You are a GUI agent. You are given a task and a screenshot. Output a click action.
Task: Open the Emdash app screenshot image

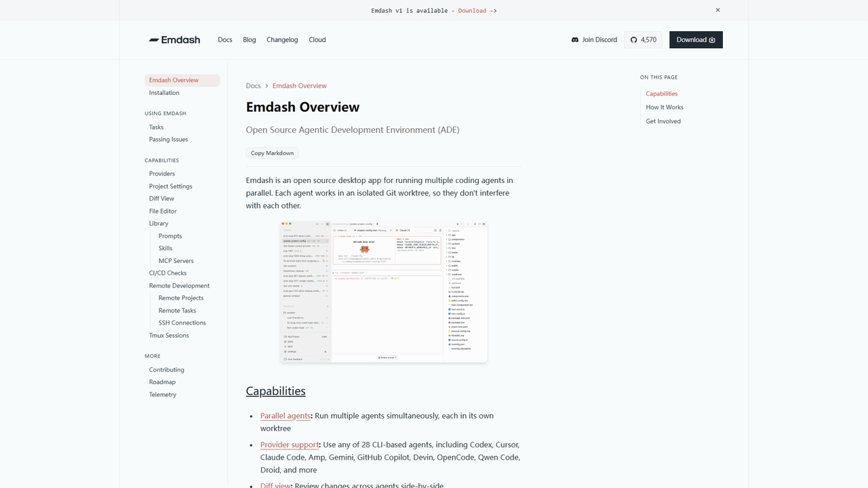[384, 291]
